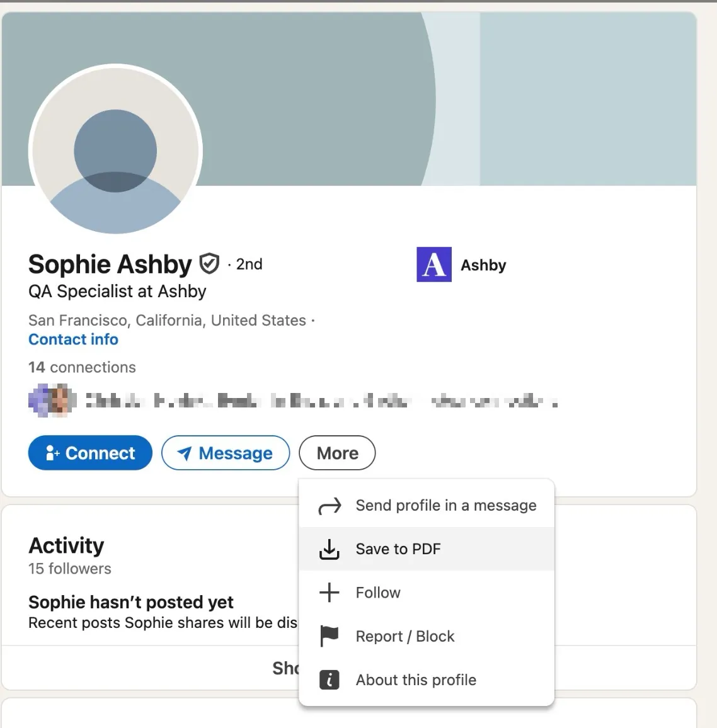Click the forward arrow icon in the menu
The image size is (717, 728).
[330, 506]
